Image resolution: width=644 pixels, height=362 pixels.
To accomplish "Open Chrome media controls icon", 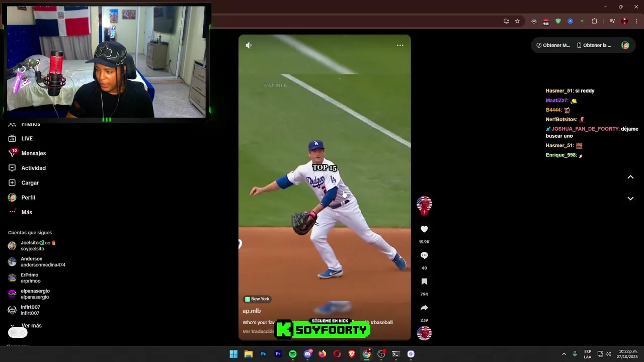I will click(x=612, y=21).
